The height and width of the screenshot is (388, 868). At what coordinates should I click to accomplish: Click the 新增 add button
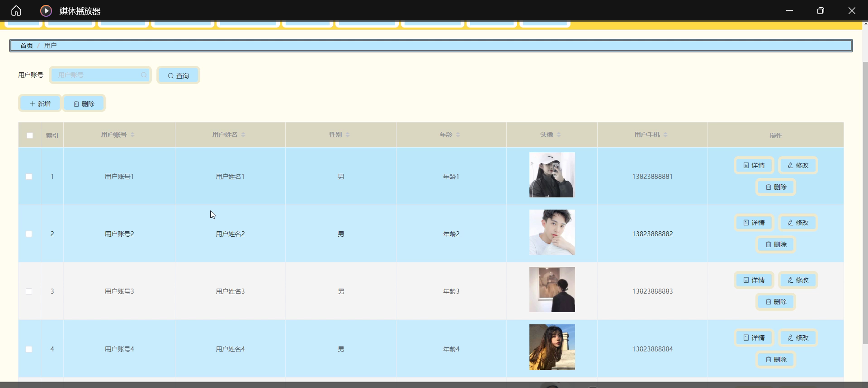click(40, 103)
